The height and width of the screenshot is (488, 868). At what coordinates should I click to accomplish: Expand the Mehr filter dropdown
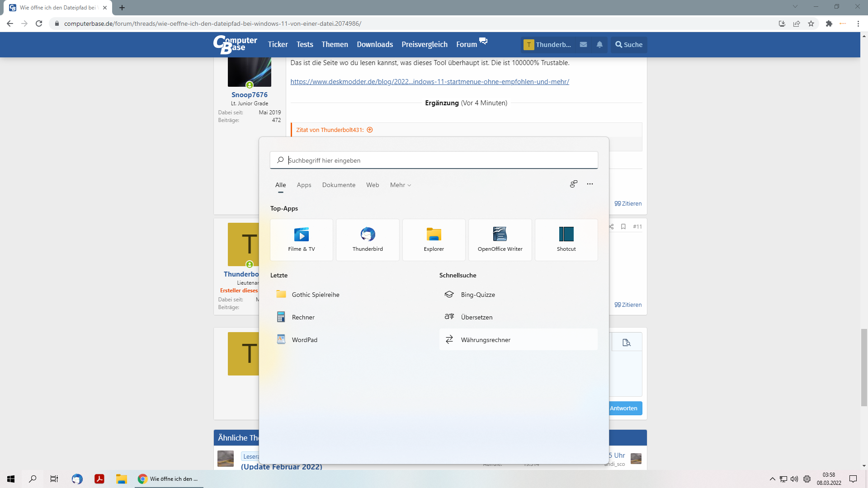[x=401, y=185]
